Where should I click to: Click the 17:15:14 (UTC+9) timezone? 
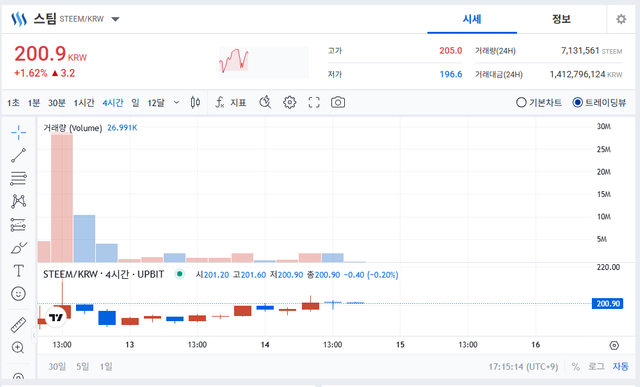click(x=523, y=367)
